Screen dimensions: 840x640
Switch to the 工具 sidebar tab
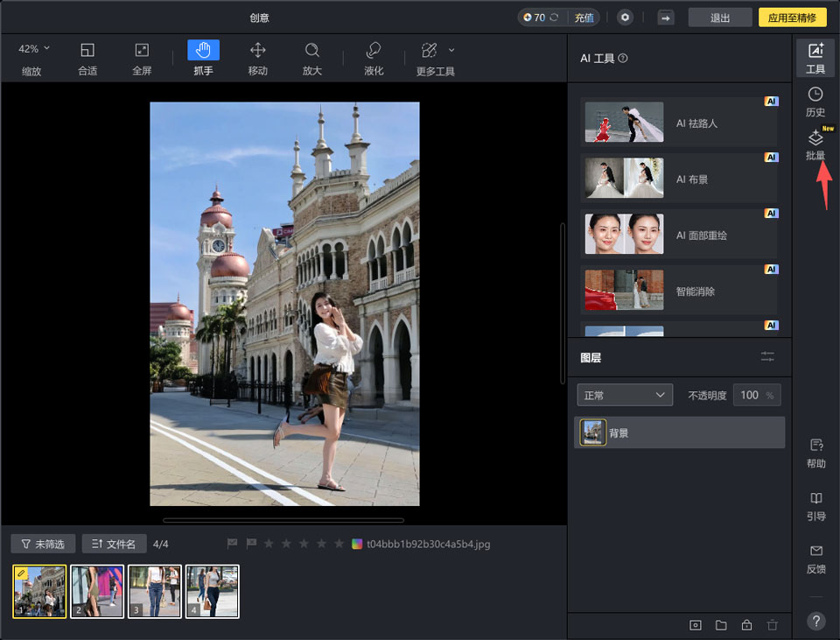point(815,59)
